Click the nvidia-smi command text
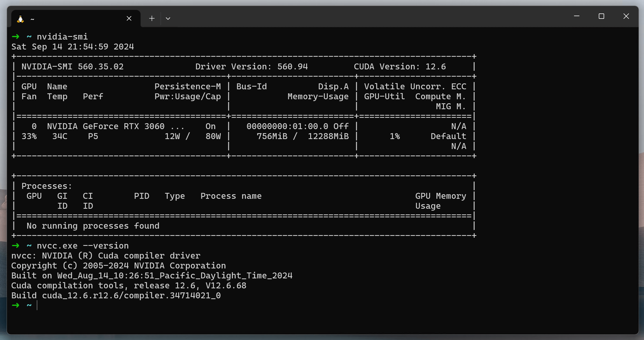644x340 pixels. coord(62,37)
